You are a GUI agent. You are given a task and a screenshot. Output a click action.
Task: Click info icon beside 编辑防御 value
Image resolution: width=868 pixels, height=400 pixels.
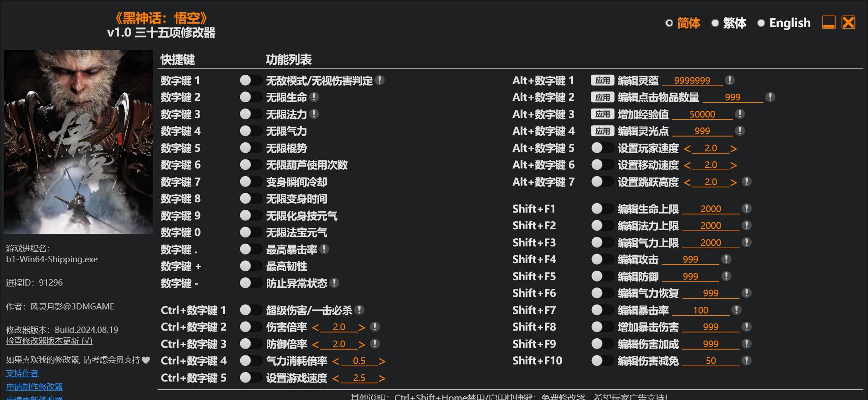click(726, 276)
